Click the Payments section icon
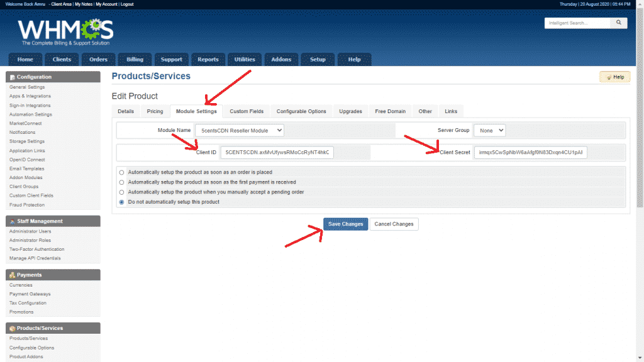The width and height of the screenshot is (644, 362). (x=13, y=275)
